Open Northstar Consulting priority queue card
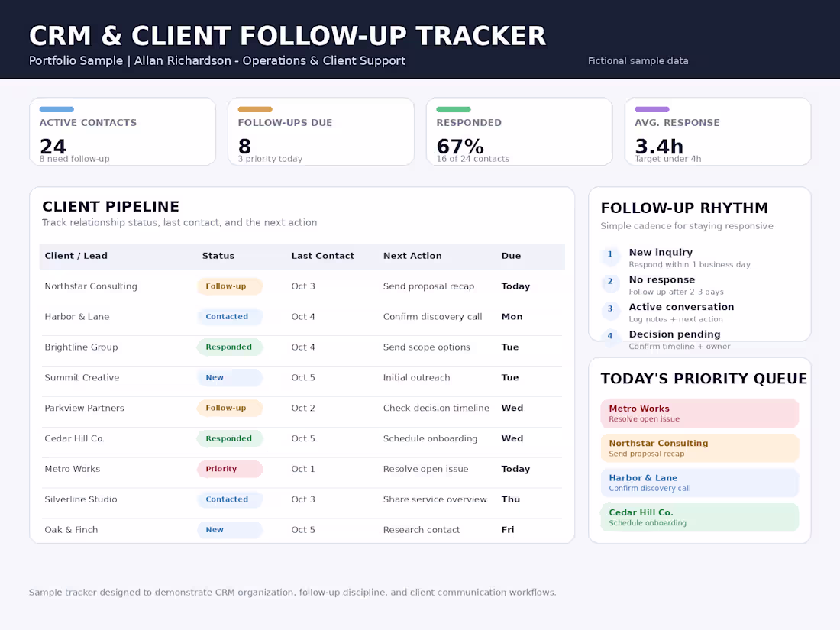 [699, 447]
